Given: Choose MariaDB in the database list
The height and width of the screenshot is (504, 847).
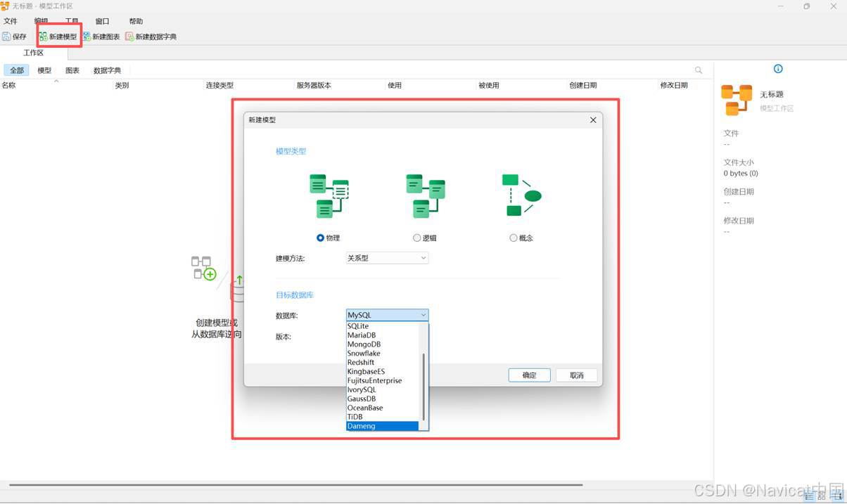Looking at the screenshot, I should [383, 335].
